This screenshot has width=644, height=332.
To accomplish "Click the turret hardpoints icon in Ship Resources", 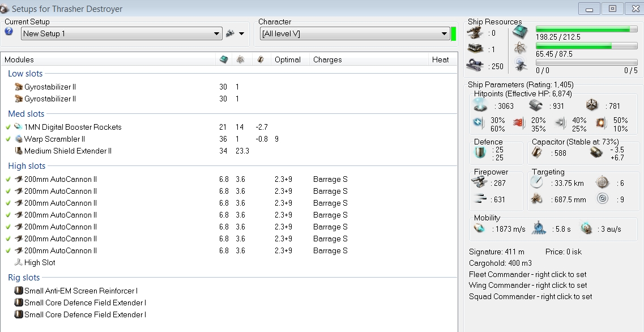I will [475, 33].
